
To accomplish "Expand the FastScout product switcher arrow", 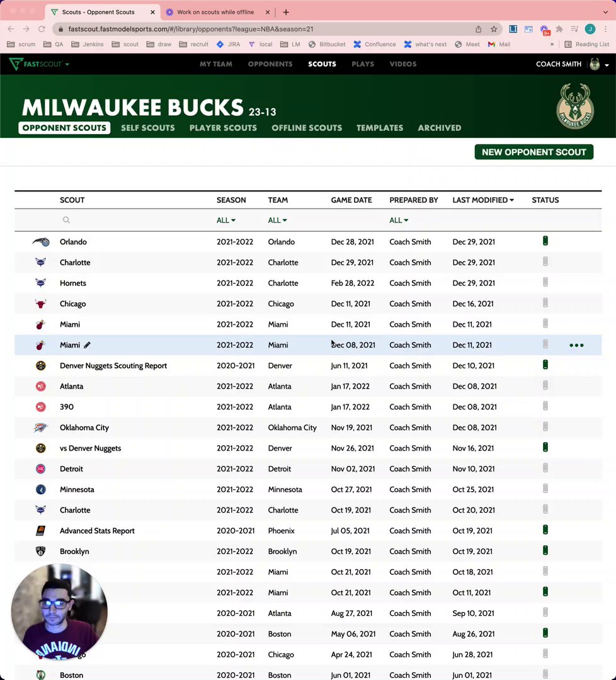I will point(67,64).
